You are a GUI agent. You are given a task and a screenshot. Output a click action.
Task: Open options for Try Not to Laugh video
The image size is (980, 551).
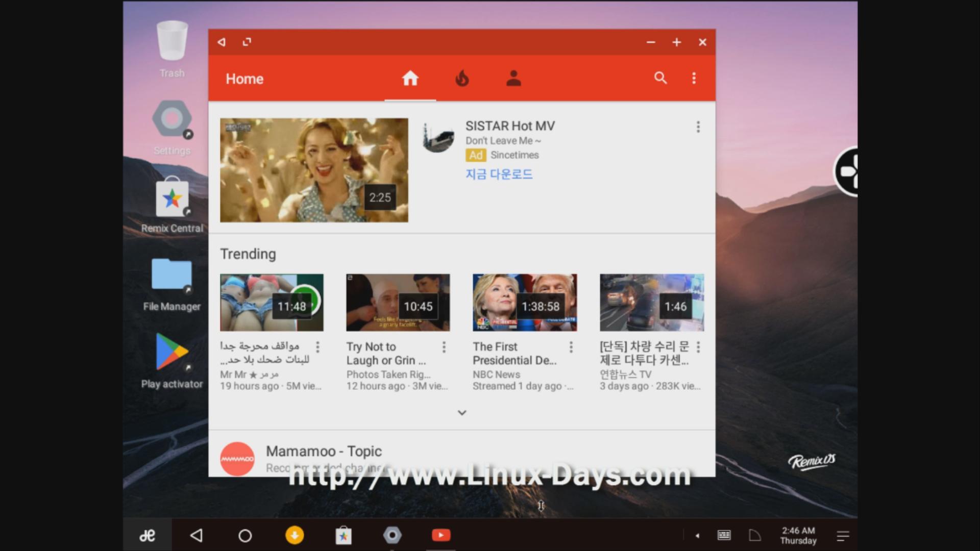point(444,347)
